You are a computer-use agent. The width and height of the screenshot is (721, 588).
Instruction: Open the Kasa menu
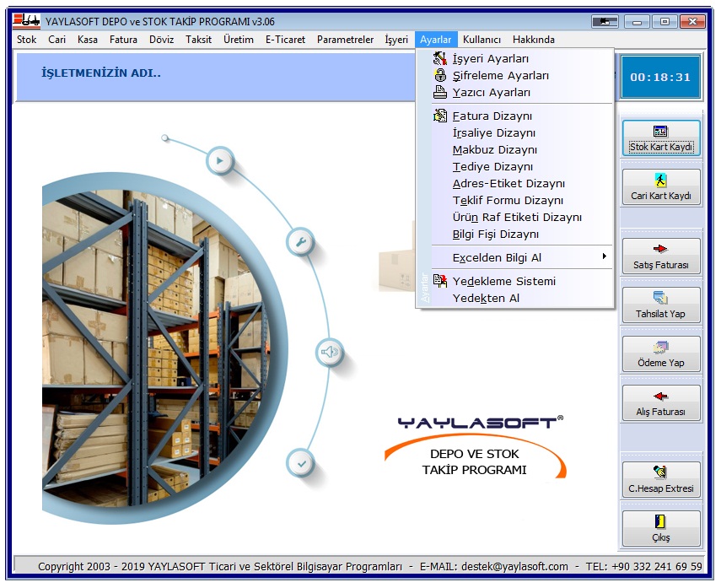(88, 40)
